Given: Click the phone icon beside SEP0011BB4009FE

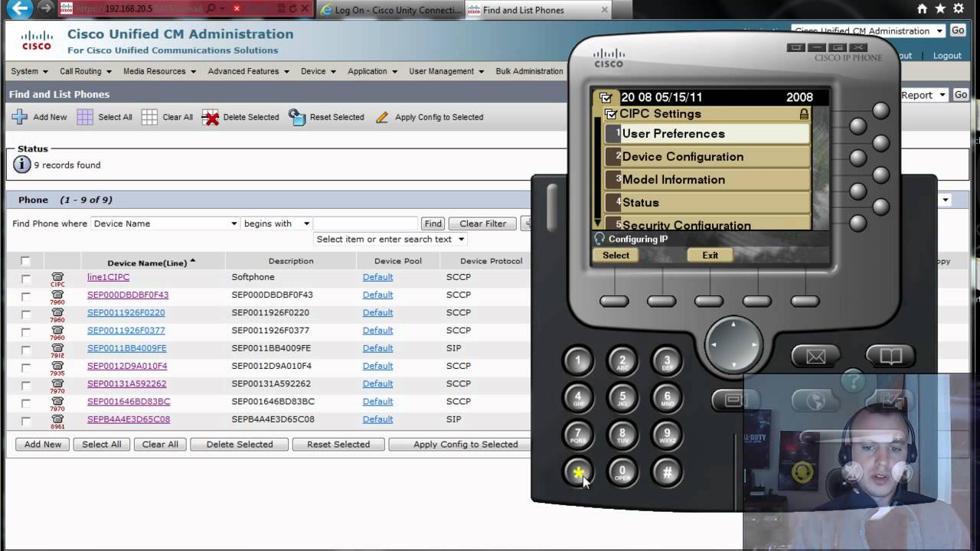Looking at the screenshot, I should pos(57,350).
